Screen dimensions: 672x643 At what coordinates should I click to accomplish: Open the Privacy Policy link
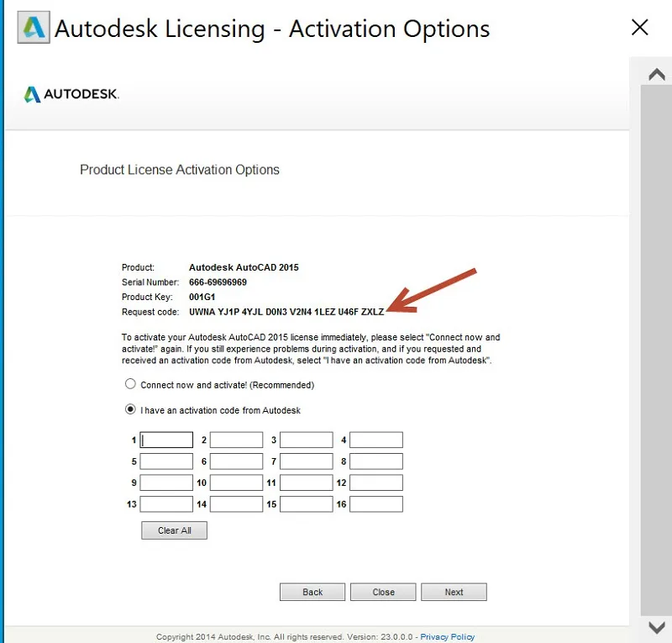tap(448, 636)
